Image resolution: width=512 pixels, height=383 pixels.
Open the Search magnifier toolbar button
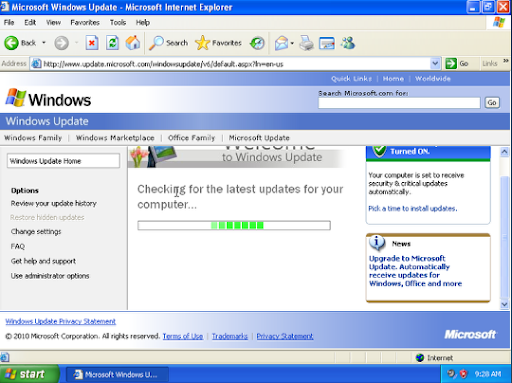[x=168, y=43]
